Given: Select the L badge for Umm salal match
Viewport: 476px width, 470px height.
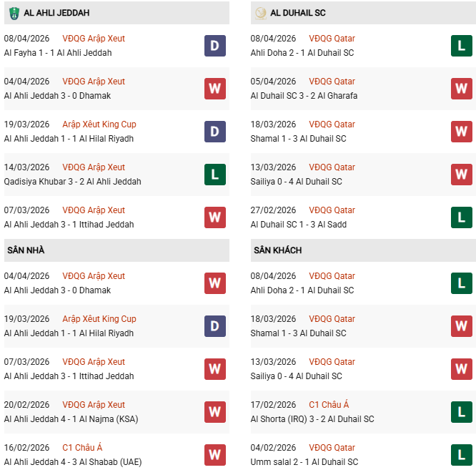Looking at the screenshot, I should (462, 455).
